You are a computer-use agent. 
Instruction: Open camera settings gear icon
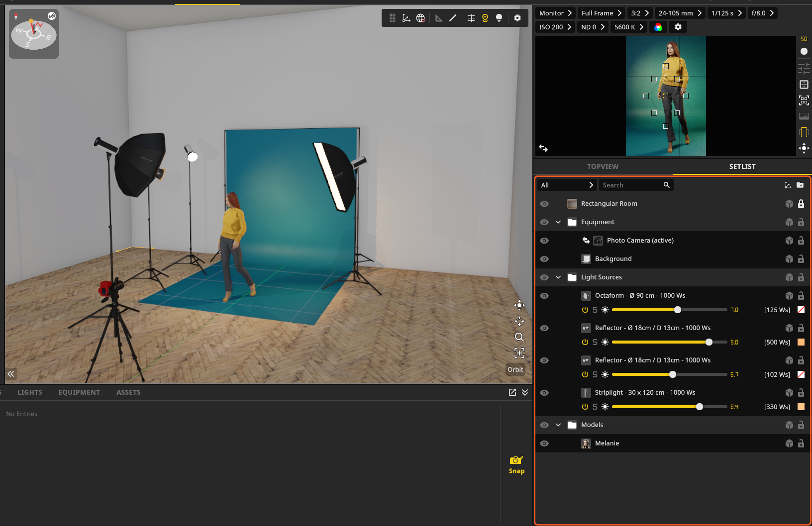click(x=678, y=27)
